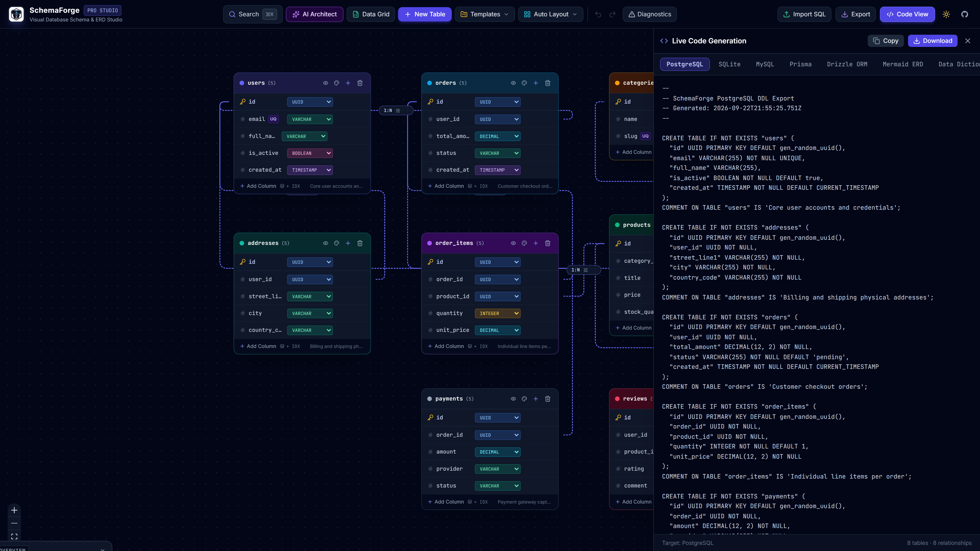980x551 pixels.
Task: Delete the order_items table with trash icon
Action: [547, 243]
